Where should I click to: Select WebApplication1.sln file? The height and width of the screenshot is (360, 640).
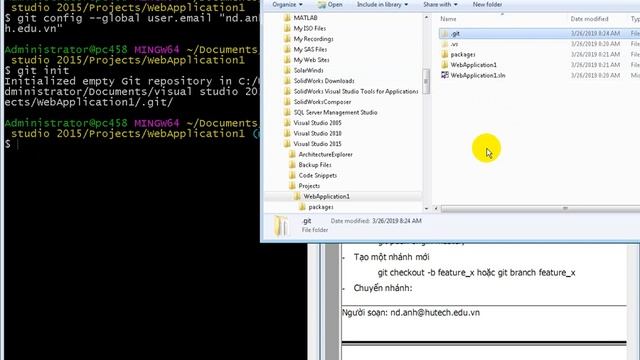pos(478,76)
